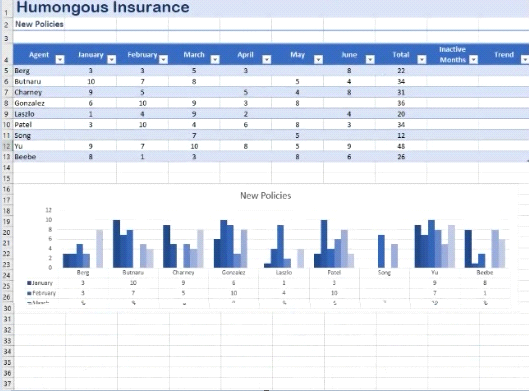Select the New Policies subtitle cell
This screenshot has height=391, width=529.
[39, 24]
